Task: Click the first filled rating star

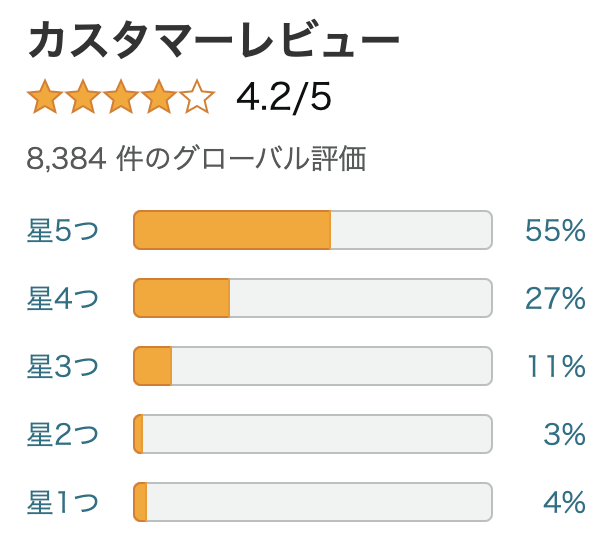Action: [x=45, y=97]
